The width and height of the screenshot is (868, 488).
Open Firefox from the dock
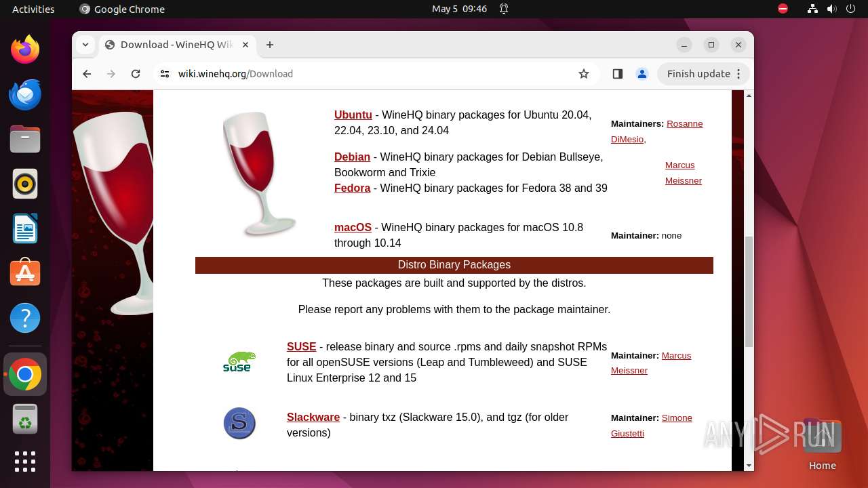pos(25,49)
